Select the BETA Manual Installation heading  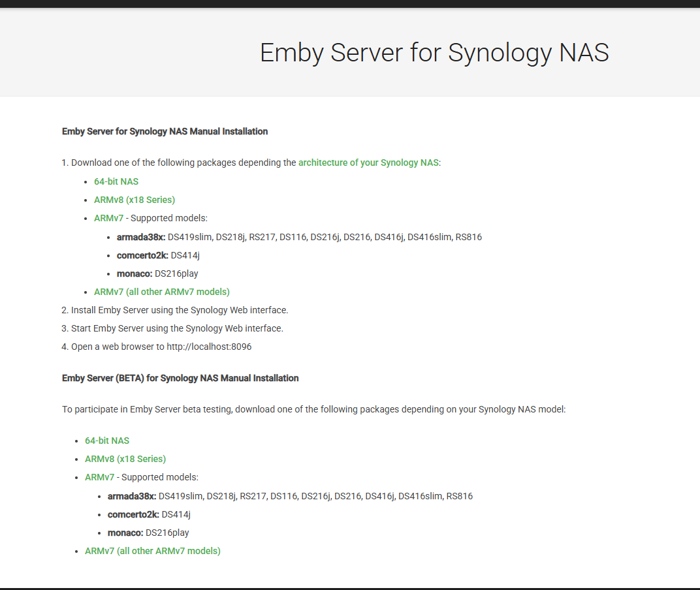click(180, 378)
